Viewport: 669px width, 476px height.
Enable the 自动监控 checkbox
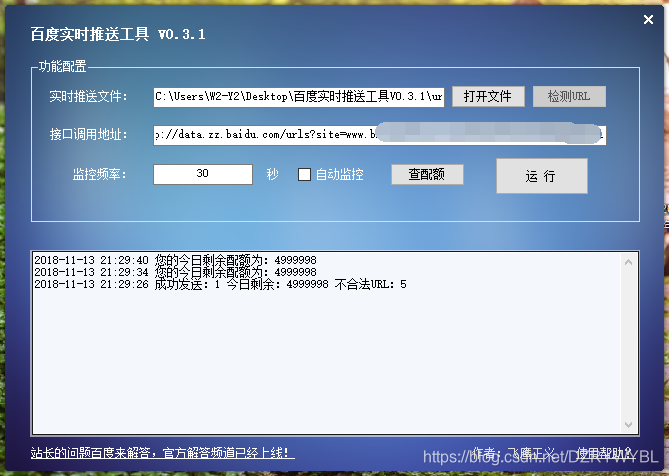[x=304, y=174]
